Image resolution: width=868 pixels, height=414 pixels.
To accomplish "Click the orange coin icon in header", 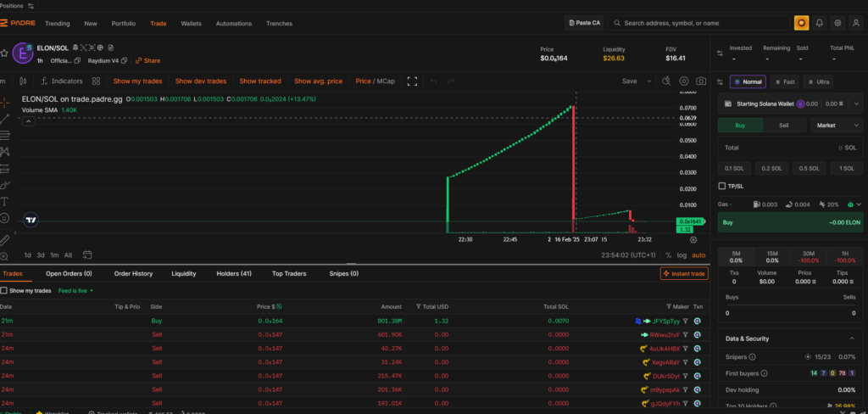I will [x=801, y=23].
